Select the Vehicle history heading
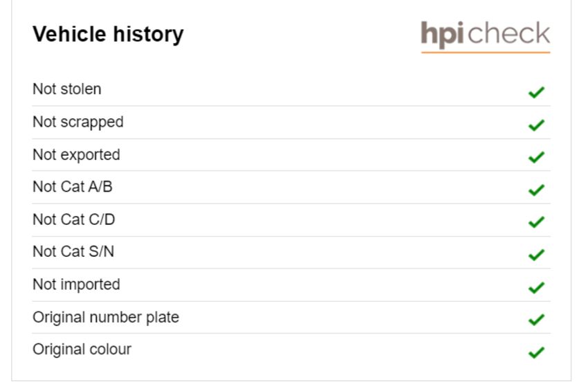Screen dimensions: 588x389 108,35
